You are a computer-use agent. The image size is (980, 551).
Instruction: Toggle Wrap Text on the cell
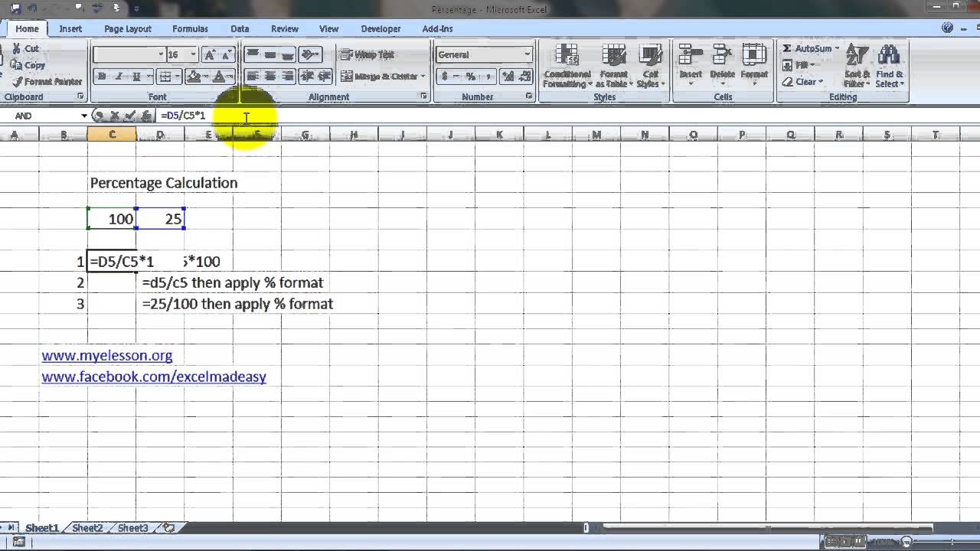pos(367,54)
